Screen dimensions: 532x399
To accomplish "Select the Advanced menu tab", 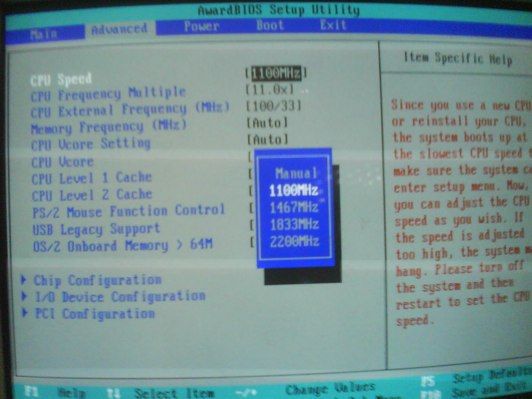I will (x=119, y=29).
